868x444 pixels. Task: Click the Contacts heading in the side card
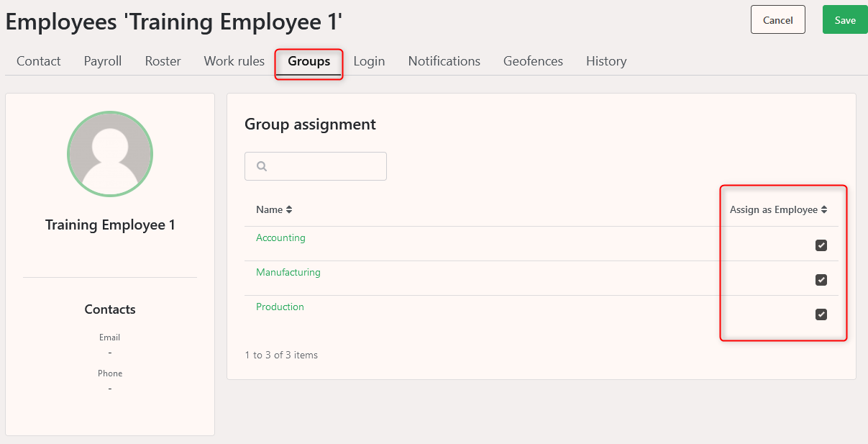pos(110,309)
